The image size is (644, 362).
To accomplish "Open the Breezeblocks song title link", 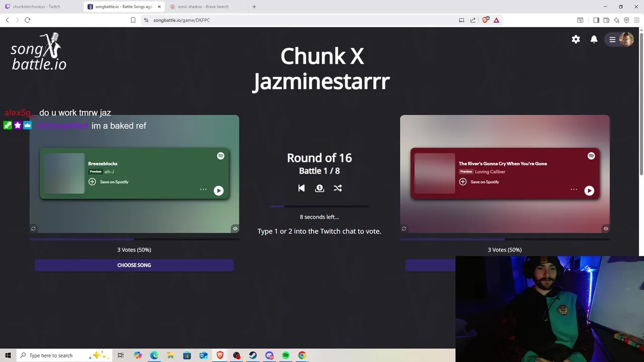I will tap(103, 163).
